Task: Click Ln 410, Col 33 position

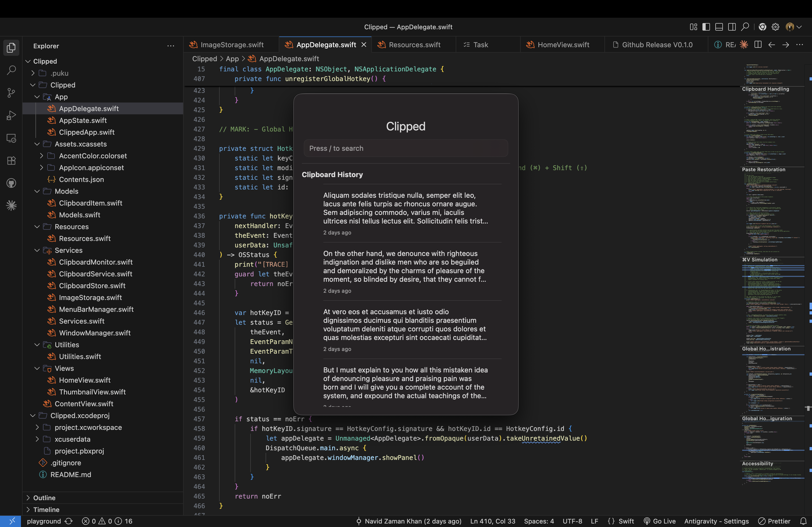Action: pyautogui.click(x=493, y=521)
